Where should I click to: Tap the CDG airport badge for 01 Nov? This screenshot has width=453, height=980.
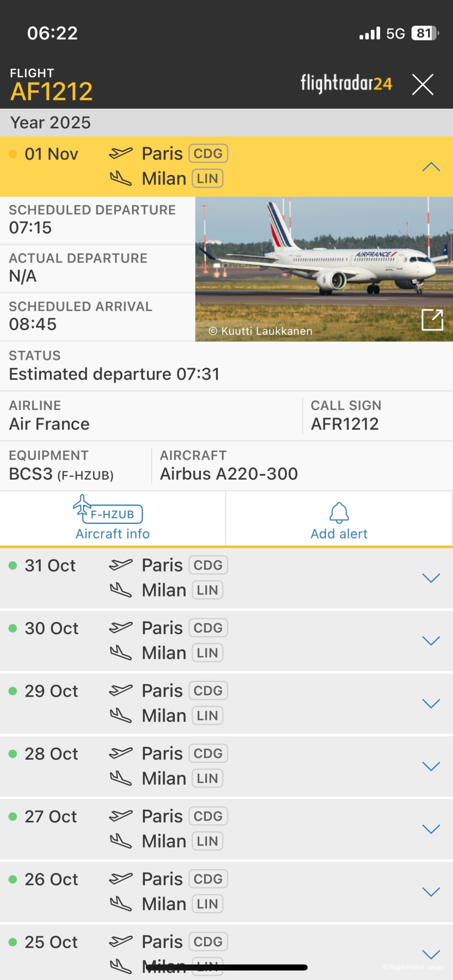click(208, 153)
